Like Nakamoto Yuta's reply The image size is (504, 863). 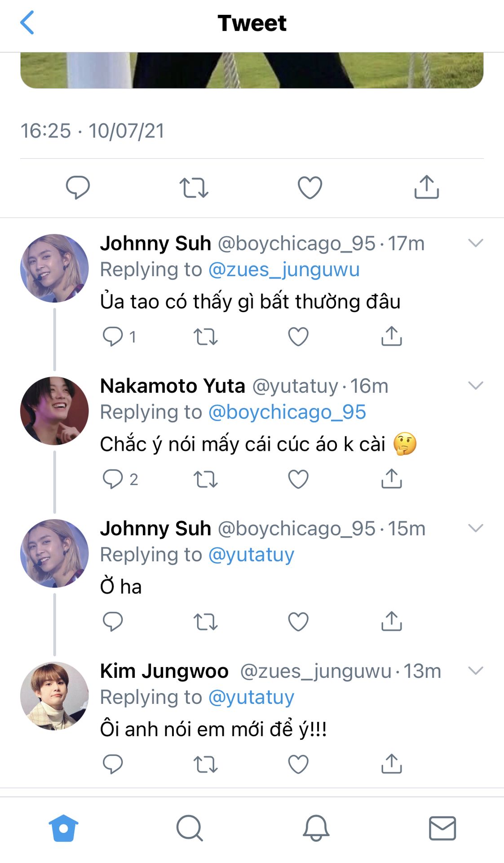298,479
